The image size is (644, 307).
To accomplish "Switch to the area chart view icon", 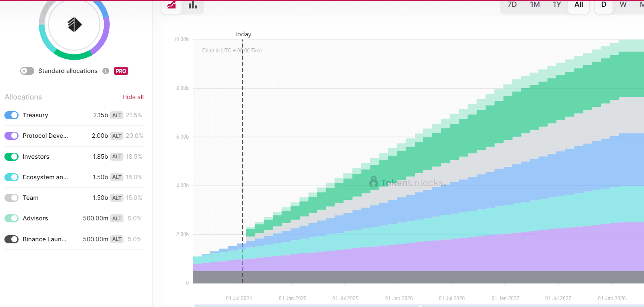I will point(171,5).
